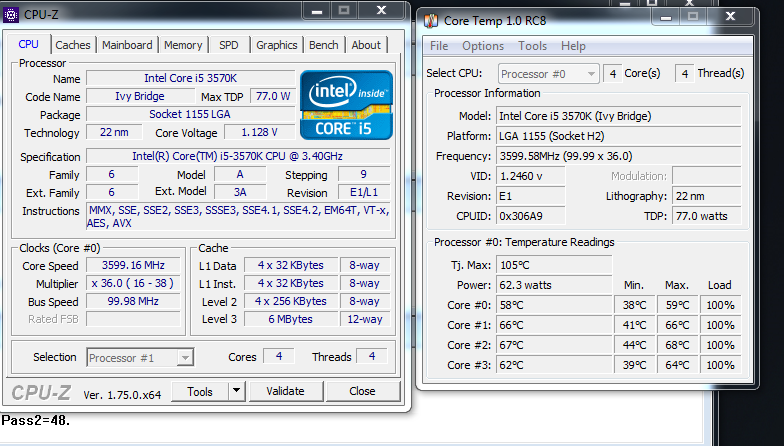This screenshot has width=784, height=446.
Task: Close Core Temp with title bar X
Action: [x=730, y=17]
